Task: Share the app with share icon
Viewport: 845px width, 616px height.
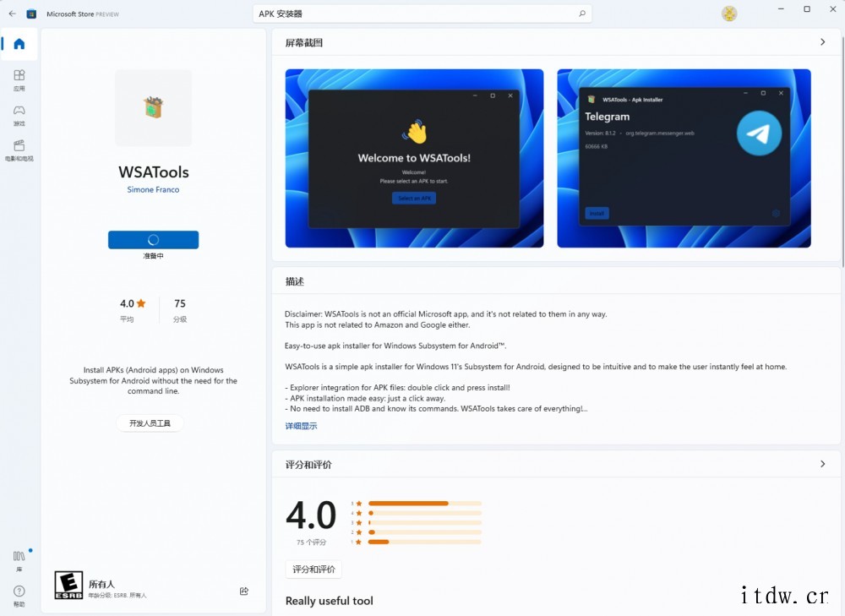Action: [x=244, y=591]
